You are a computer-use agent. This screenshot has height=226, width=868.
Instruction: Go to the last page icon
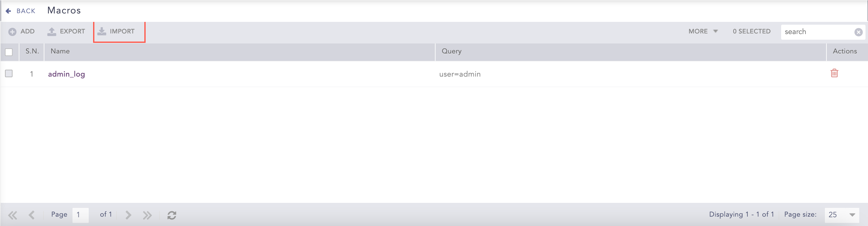147,215
